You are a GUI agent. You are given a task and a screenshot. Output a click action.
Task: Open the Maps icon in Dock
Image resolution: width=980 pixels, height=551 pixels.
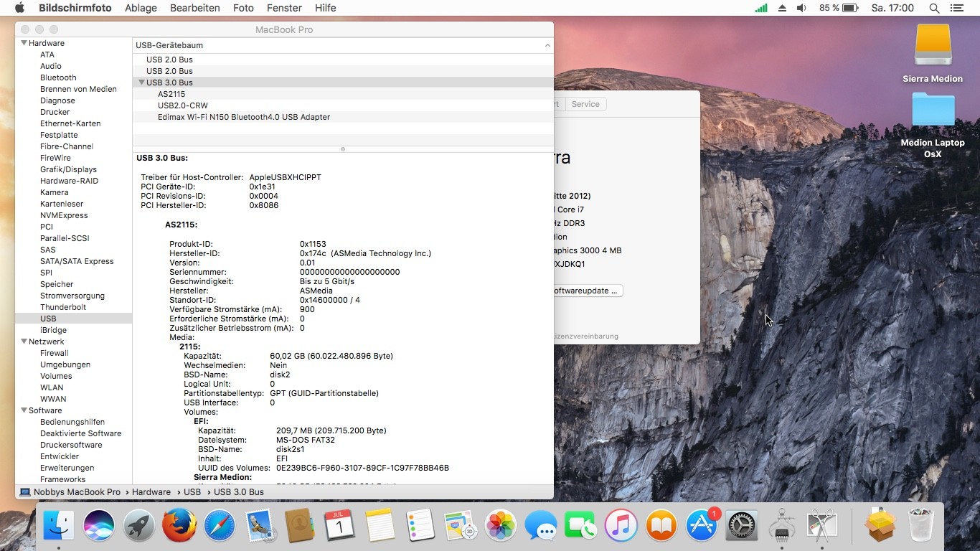(x=461, y=526)
